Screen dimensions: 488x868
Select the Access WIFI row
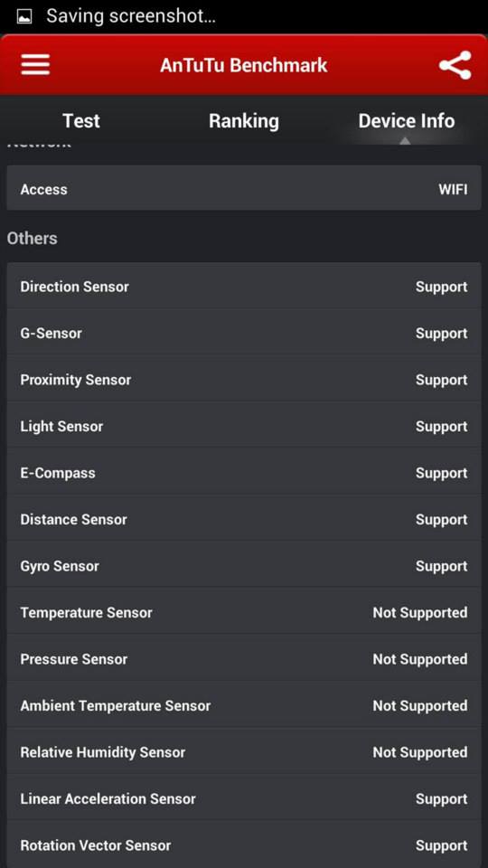point(244,188)
